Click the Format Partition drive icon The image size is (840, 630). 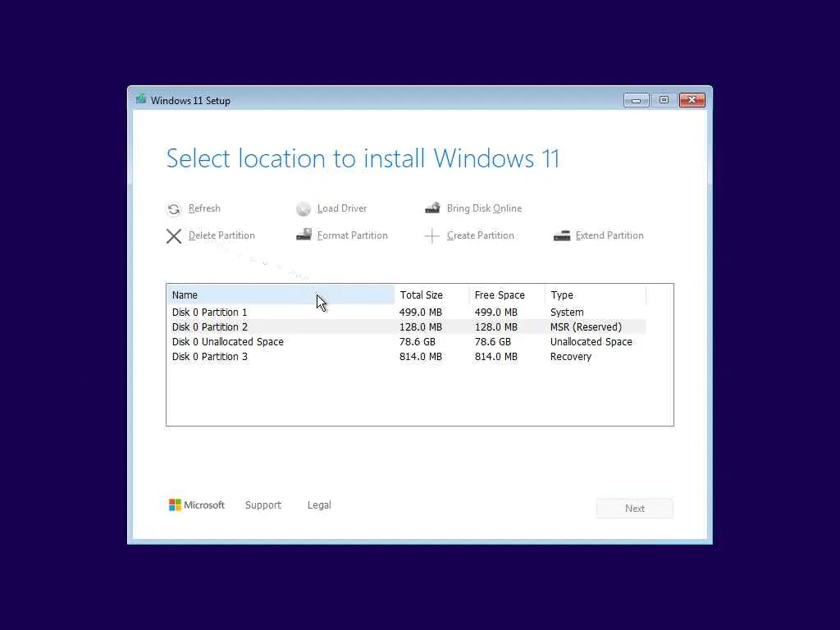coord(304,235)
